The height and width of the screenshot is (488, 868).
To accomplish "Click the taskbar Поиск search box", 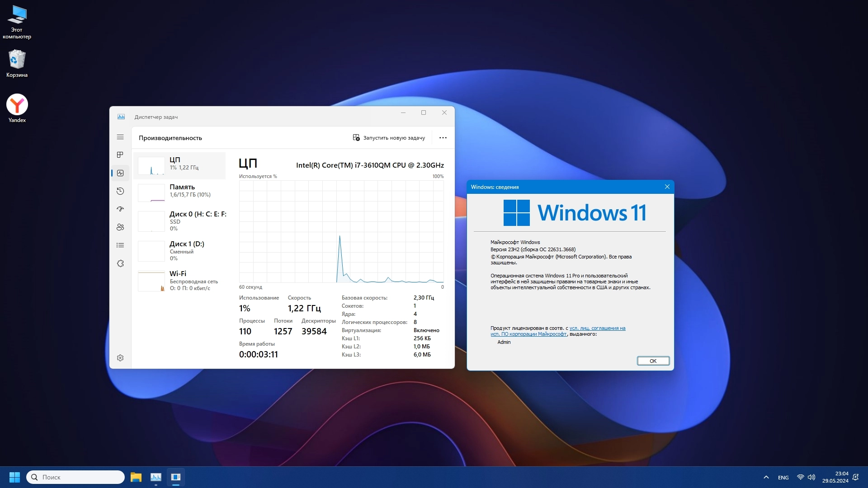I will (x=76, y=477).
